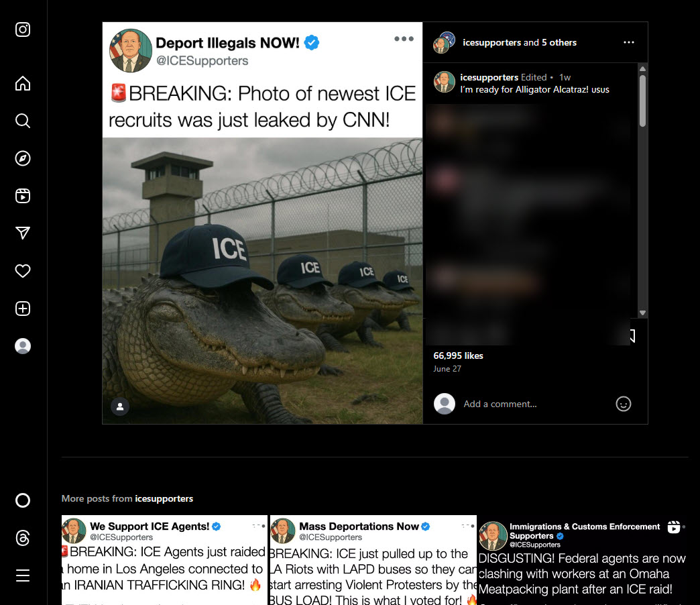Viewport: 700px width, 605px height.
Task: Open Notifications heart icon
Action: [x=23, y=271]
